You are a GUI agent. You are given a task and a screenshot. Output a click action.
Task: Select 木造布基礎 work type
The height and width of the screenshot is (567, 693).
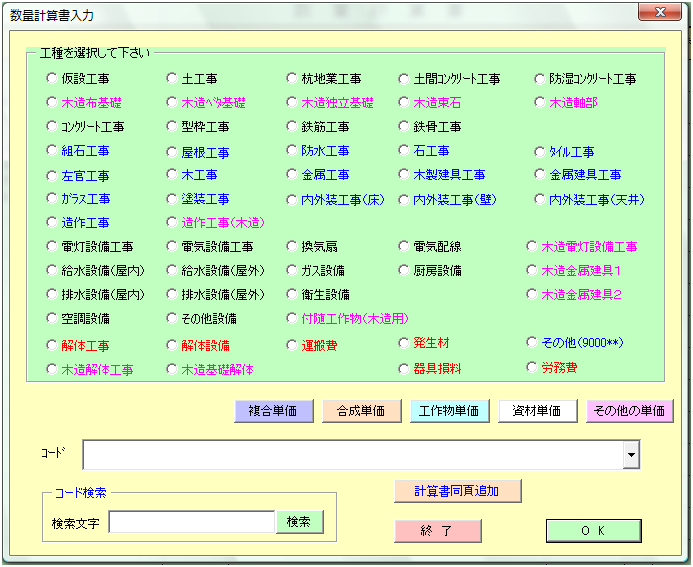click(52, 102)
